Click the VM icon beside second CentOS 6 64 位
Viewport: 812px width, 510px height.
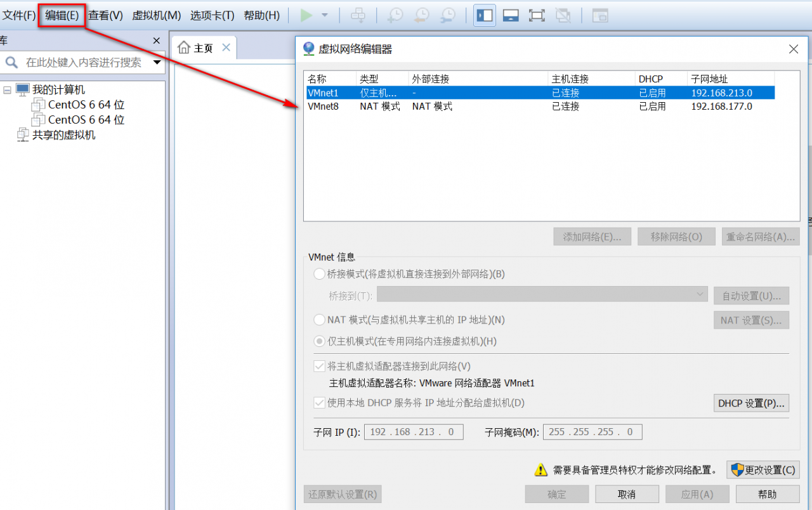(x=38, y=119)
